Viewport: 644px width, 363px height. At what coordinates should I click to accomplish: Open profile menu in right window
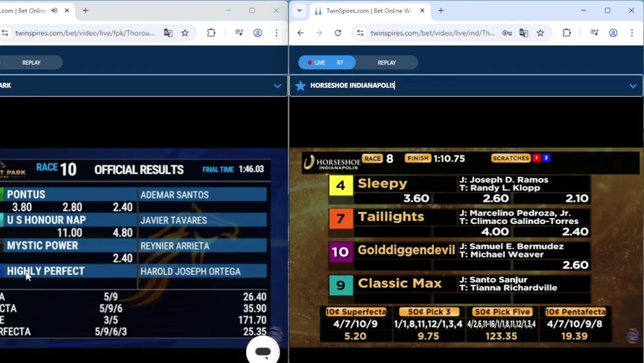pos(613,33)
